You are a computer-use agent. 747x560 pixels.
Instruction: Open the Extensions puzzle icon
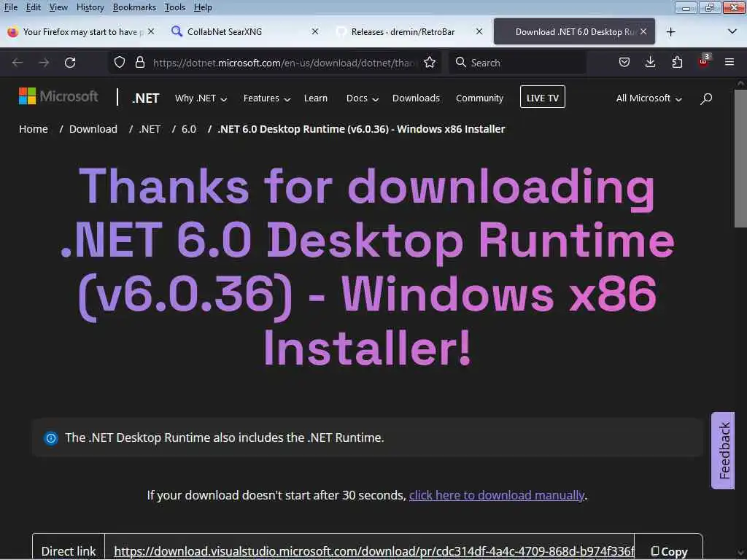click(677, 63)
